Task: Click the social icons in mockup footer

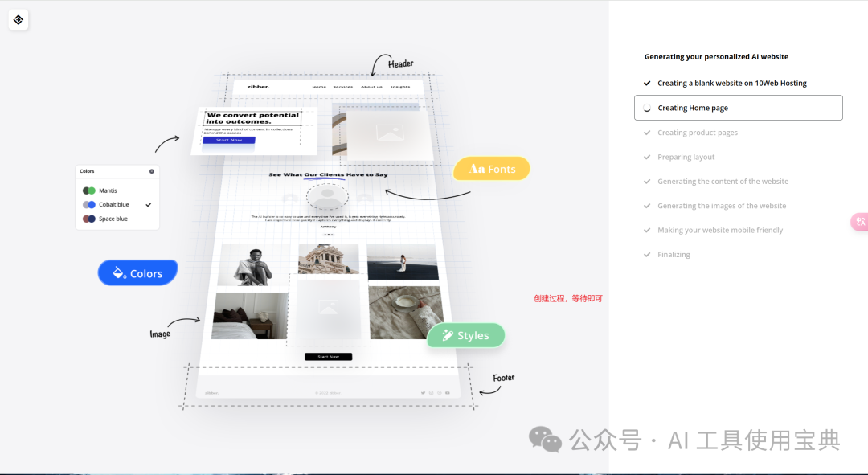Action: click(x=435, y=393)
